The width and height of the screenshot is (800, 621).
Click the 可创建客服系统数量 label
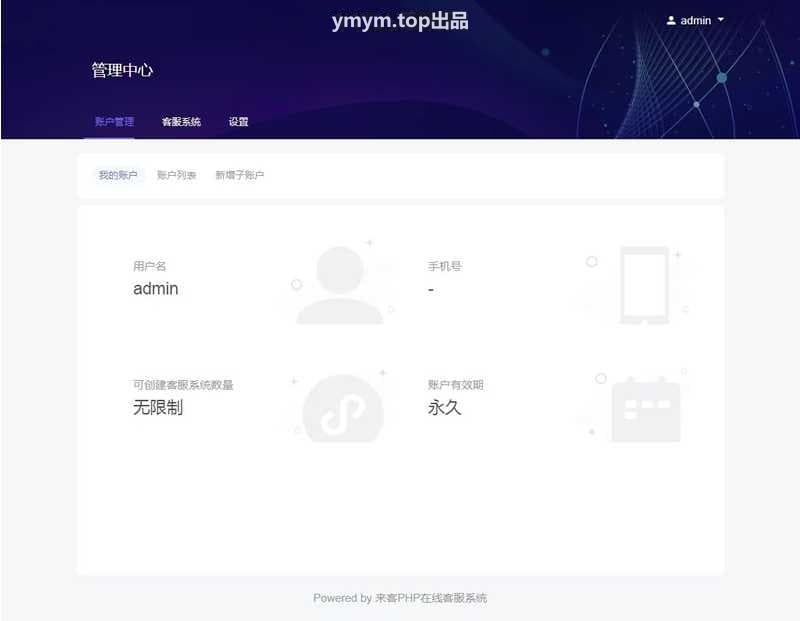pos(183,385)
